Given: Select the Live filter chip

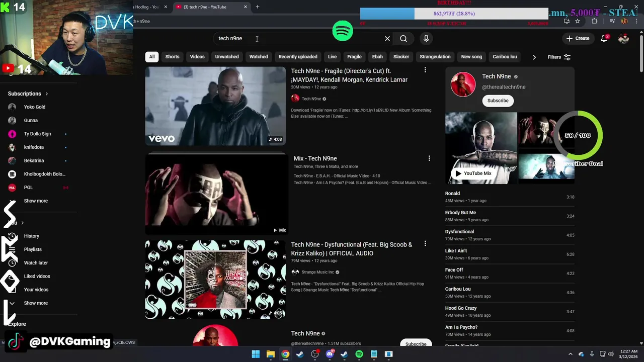Looking at the screenshot, I should click(x=333, y=57).
